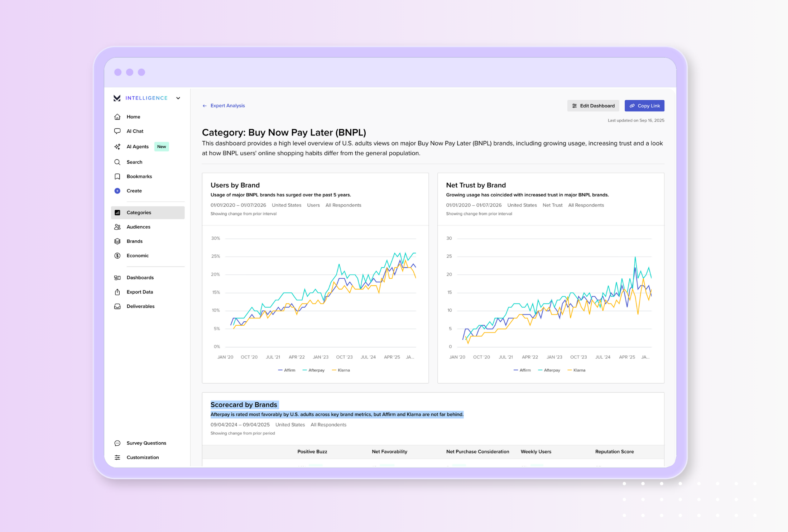Open AI Chat speech bubble icon
The image size is (788, 532).
[x=117, y=131]
